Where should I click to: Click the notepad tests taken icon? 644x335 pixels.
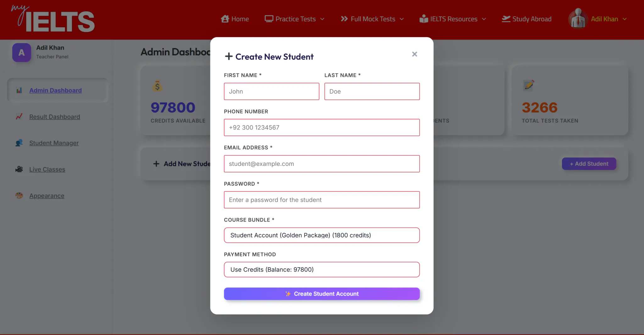pos(528,85)
